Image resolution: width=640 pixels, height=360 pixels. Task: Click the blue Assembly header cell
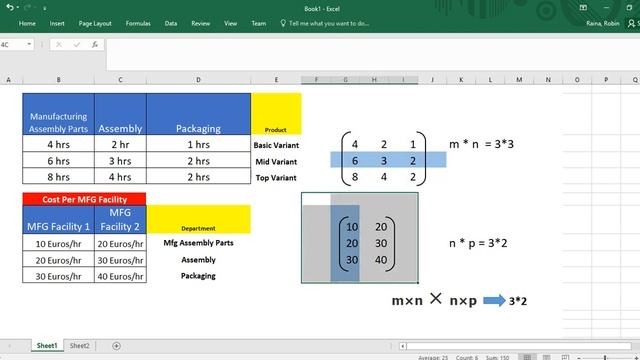pos(120,114)
